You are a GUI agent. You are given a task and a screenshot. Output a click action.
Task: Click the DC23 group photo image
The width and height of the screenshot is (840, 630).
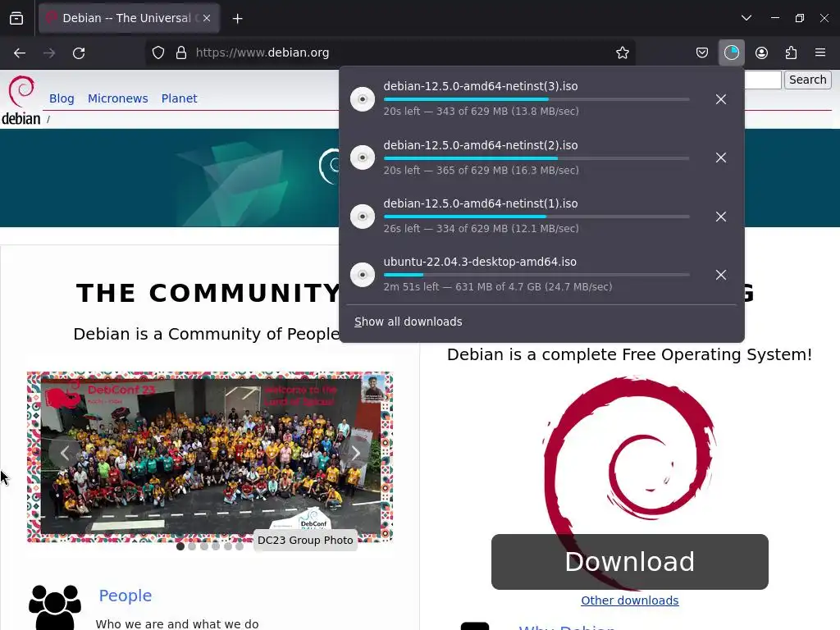click(210, 457)
